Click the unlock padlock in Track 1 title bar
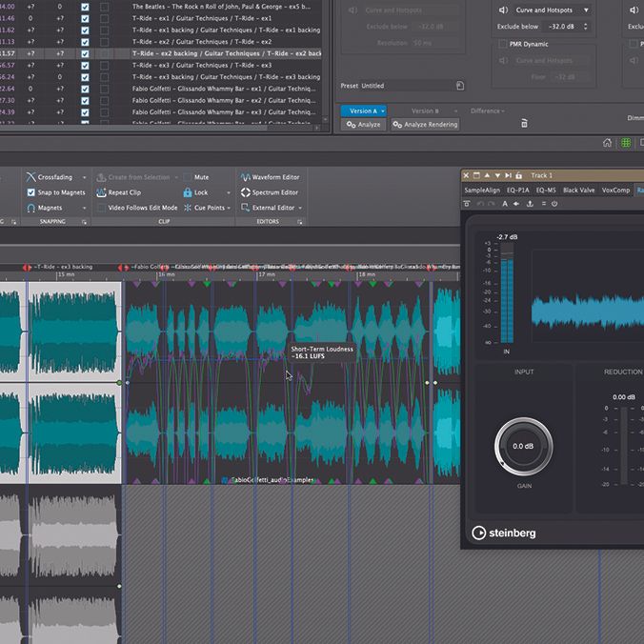644x644 pixels. click(519, 175)
